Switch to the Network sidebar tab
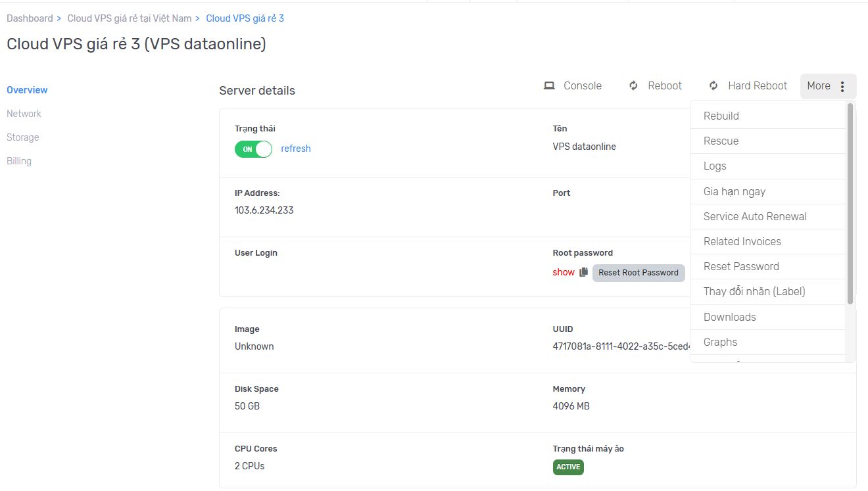This screenshot has height=491, width=868. pos(24,114)
